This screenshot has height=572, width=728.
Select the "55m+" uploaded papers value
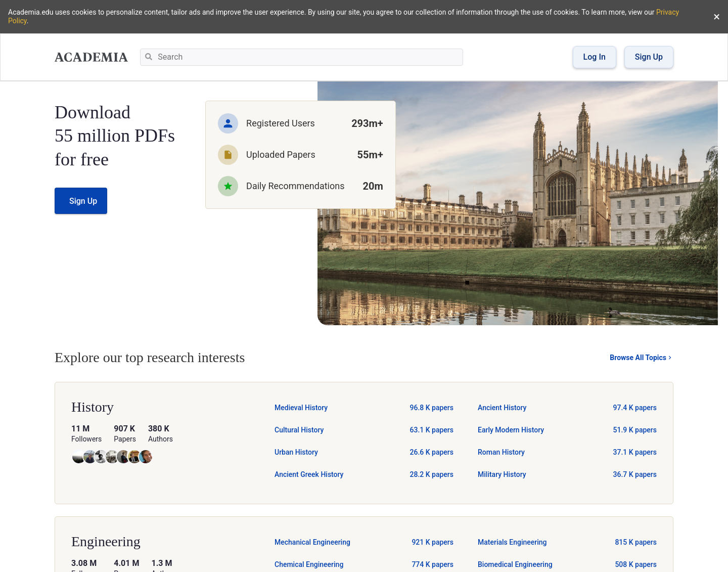coord(370,155)
